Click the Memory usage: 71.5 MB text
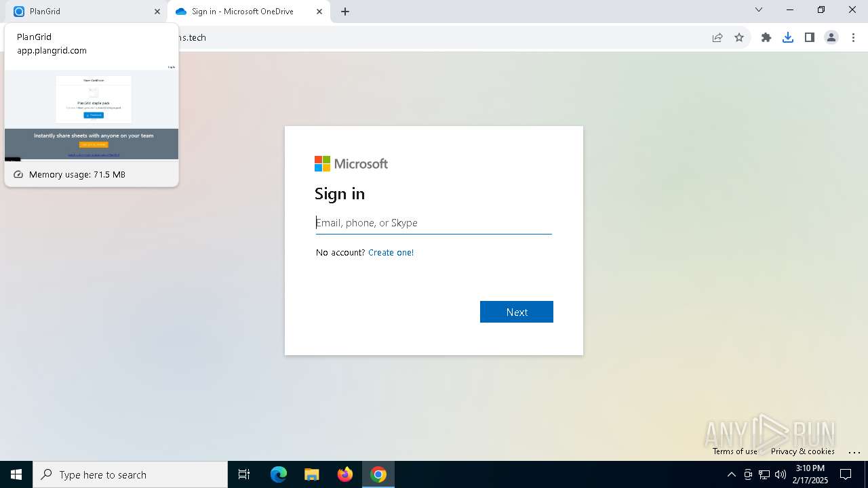The height and width of the screenshot is (488, 868). pyautogui.click(x=77, y=174)
